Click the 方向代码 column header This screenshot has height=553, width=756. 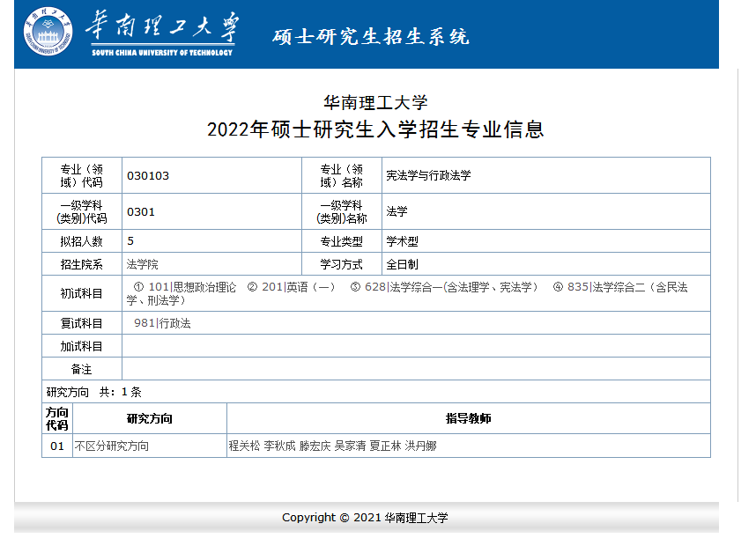pos(57,418)
